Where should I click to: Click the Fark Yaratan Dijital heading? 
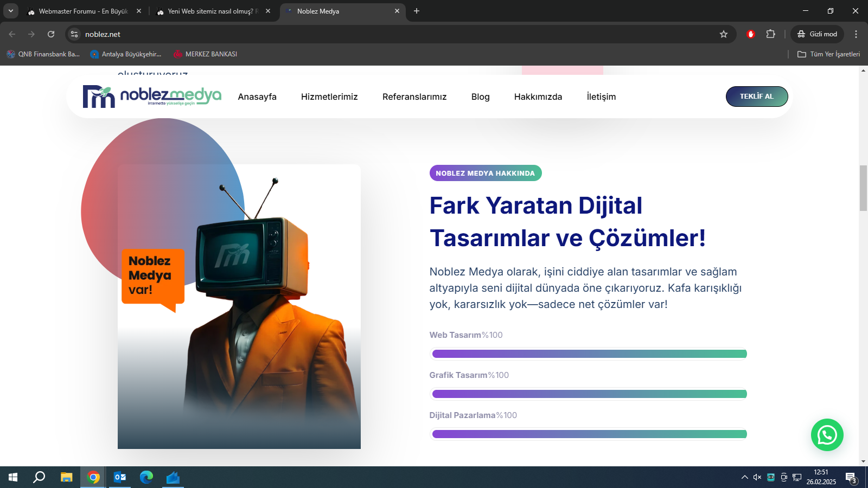567,222
